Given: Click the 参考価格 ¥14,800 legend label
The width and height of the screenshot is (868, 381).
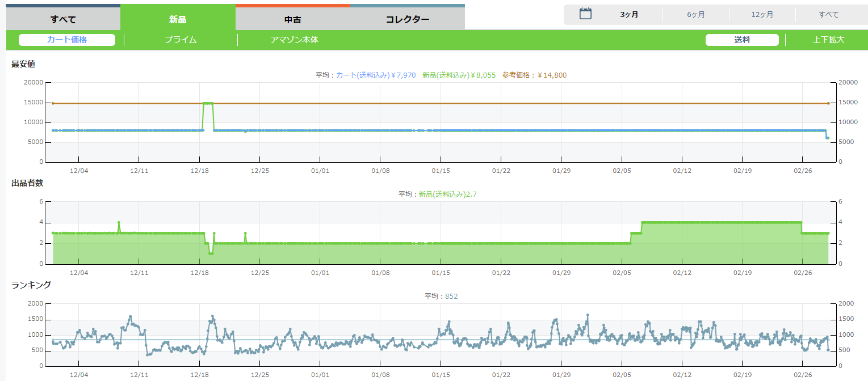Looking at the screenshot, I should 534,75.
